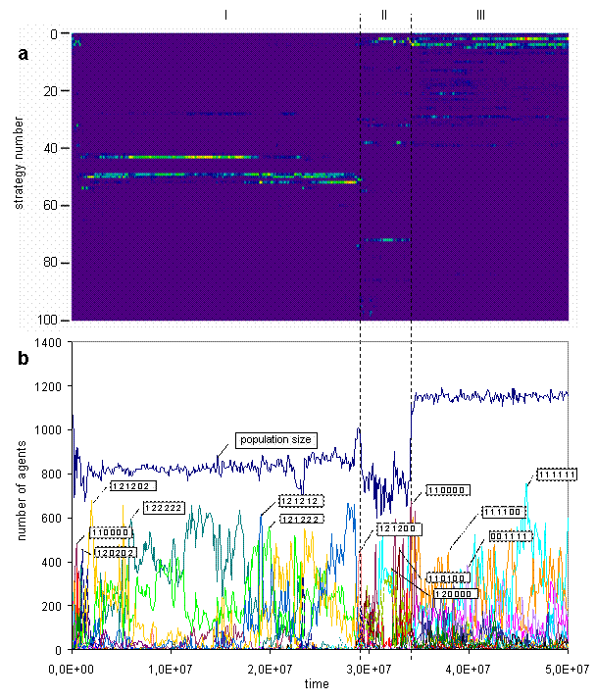Click the panel letter 'a'
Viewport: 596px width, 700px height.
(x=24, y=55)
